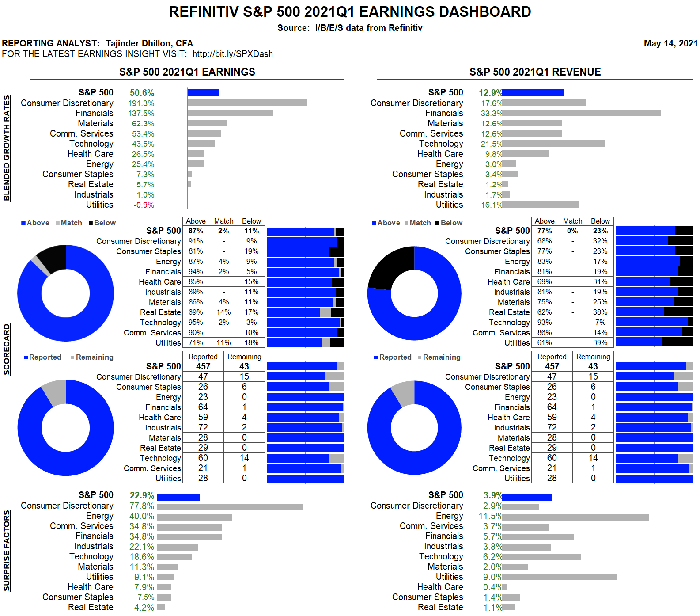Click Industrials' 72 Reported cell in revenue table
This screenshot has width=700, height=616.
coord(552,427)
